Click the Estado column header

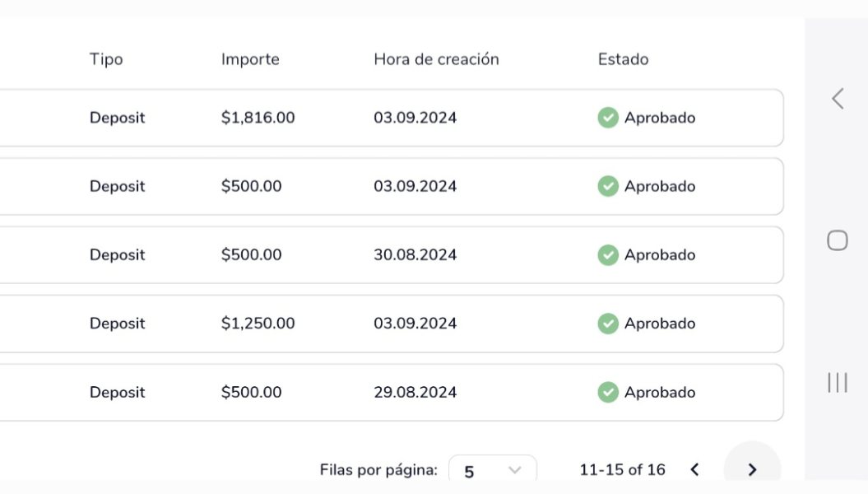point(623,59)
